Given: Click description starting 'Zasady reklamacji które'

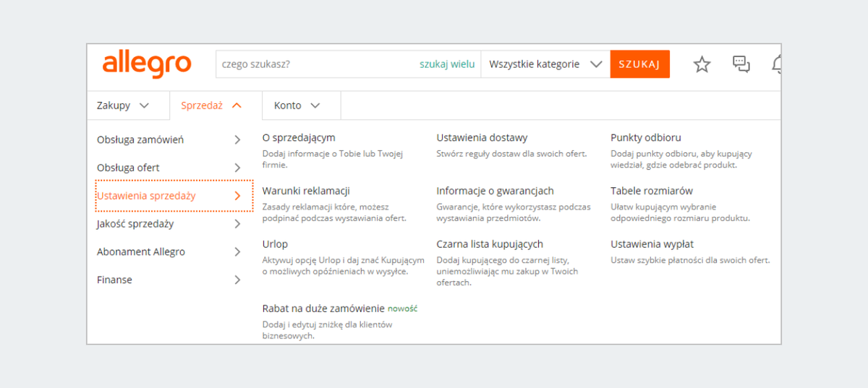Looking at the screenshot, I should click(334, 212).
